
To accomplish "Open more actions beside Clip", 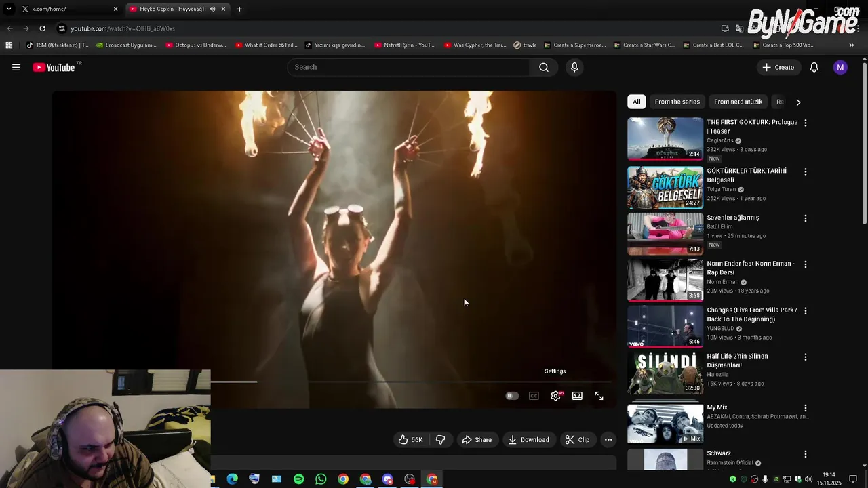I will (x=608, y=440).
